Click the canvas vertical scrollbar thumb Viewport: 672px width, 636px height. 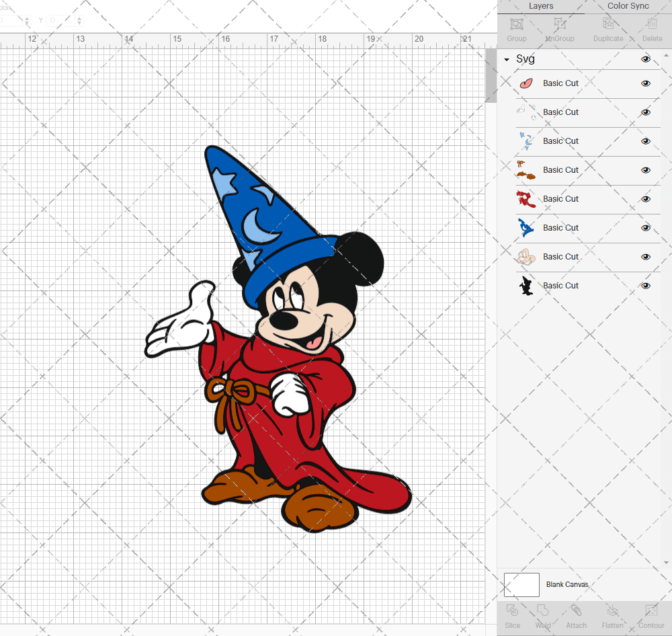[x=491, y=75]
